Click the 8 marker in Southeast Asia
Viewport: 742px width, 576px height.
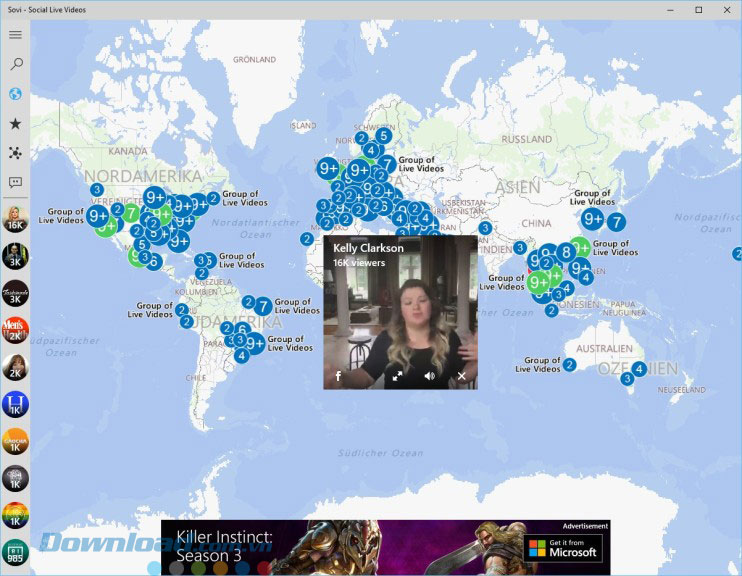click(566, 252)
